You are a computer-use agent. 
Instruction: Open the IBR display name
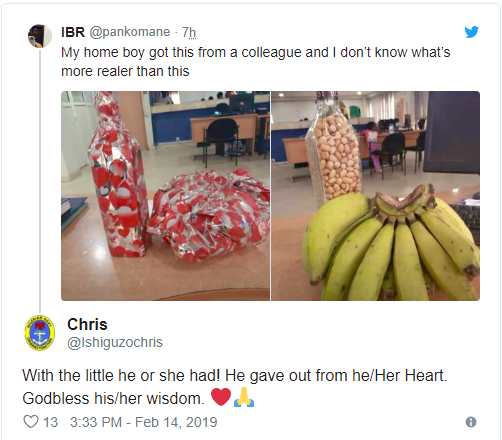coord(73,32)
